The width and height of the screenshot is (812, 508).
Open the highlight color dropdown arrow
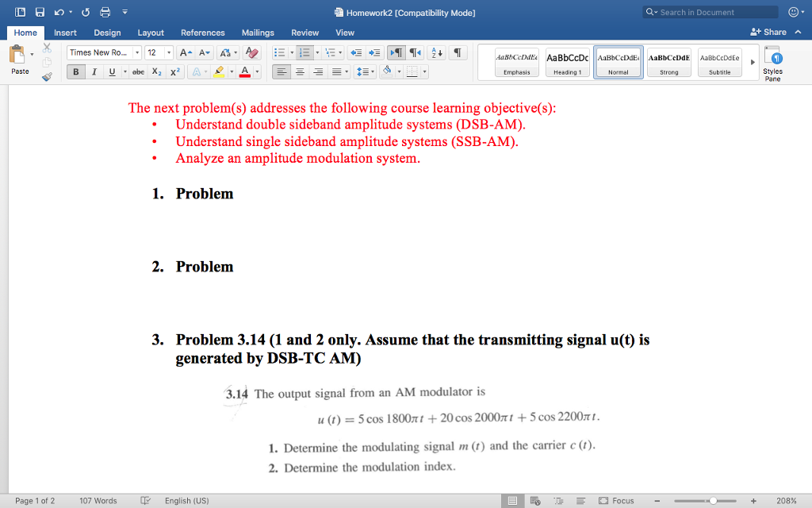(232, 71)
